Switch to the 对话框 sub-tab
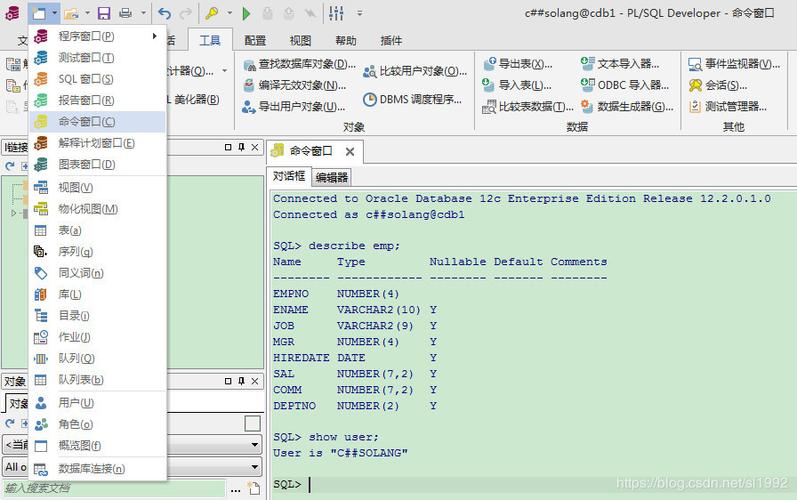 289,176
